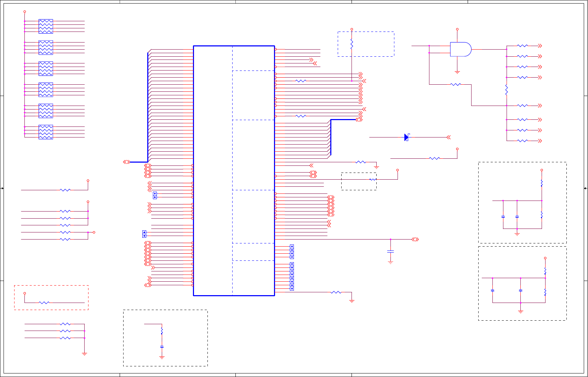Click the off-page connector ending the left bus

(126, 162)
